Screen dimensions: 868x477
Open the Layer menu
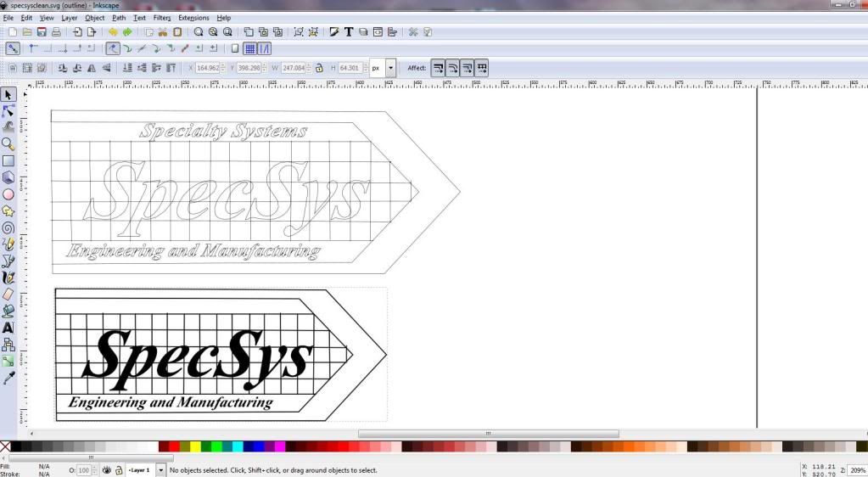click(70, 18)
